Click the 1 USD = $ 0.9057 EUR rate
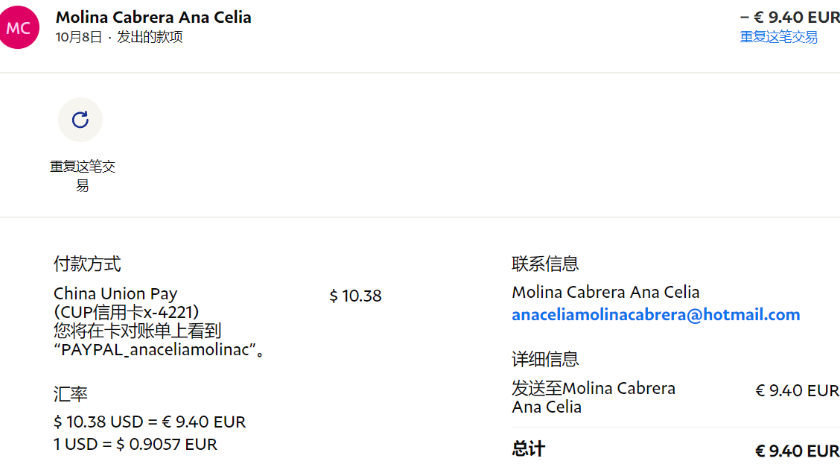 [135, 444]
